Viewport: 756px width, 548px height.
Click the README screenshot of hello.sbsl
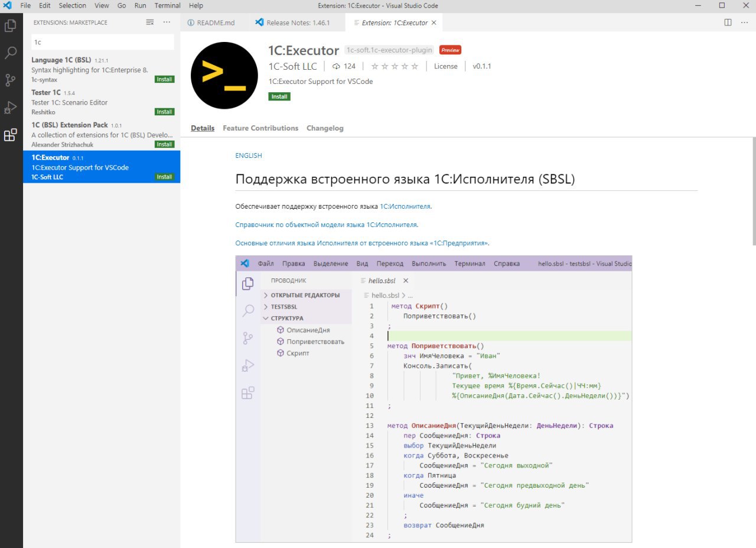pyautogui.click(x=434, y=398)
